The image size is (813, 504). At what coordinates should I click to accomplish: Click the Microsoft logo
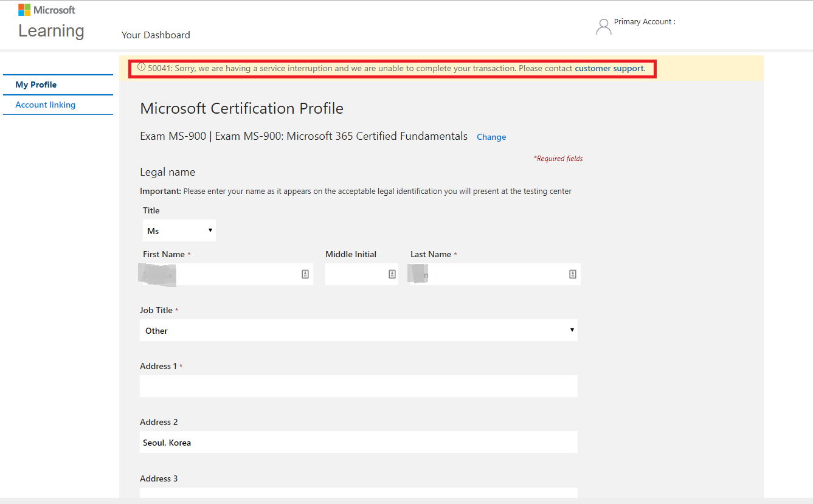click(x=47, y=10)
